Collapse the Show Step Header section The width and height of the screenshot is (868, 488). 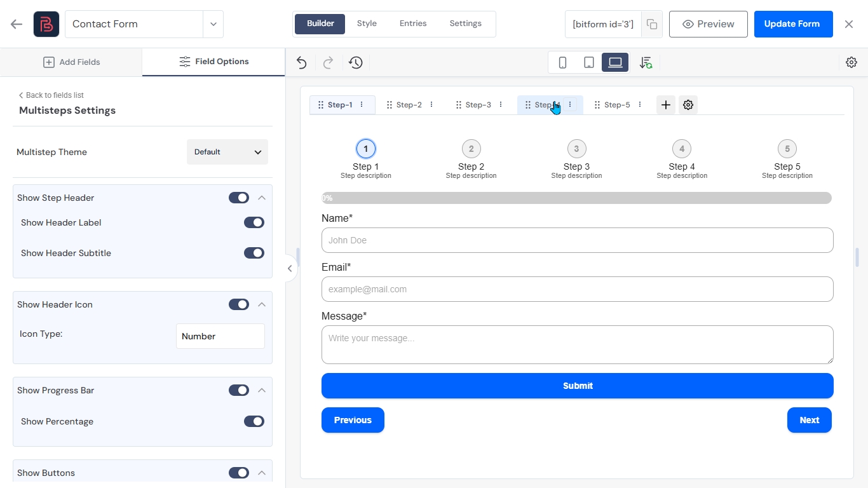262,198
